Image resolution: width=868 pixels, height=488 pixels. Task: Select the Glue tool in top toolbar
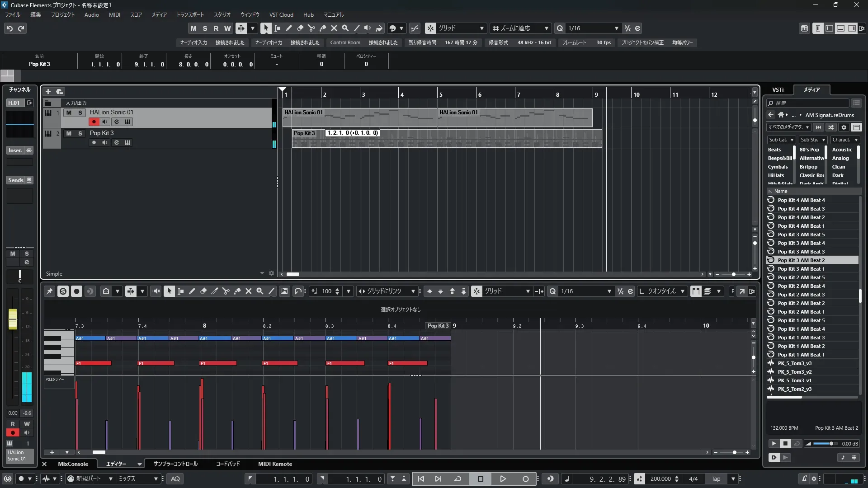(323, 28)
